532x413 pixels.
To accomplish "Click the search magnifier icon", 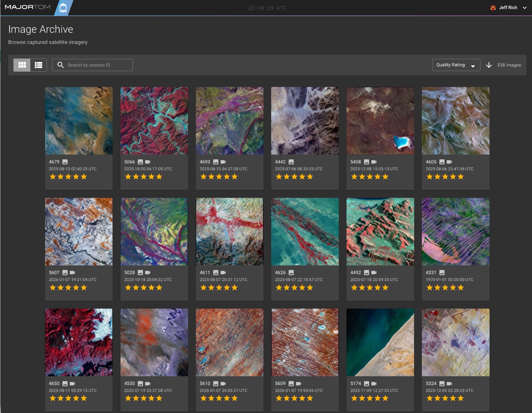I will (60, 65).
